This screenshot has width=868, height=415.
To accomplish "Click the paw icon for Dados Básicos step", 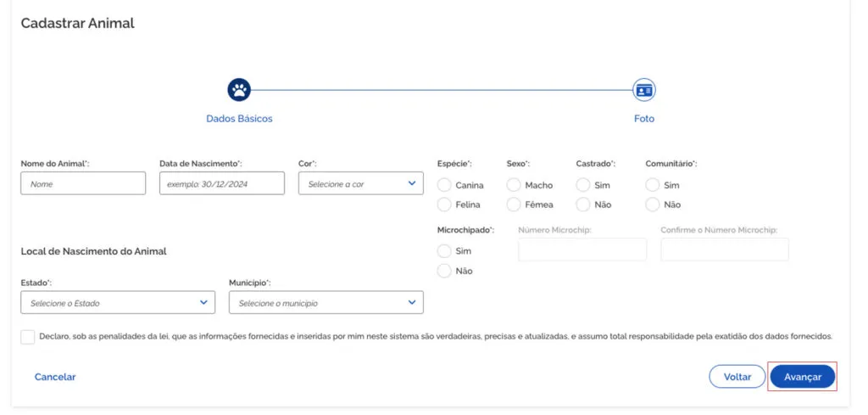I will [x=239, y=90].
